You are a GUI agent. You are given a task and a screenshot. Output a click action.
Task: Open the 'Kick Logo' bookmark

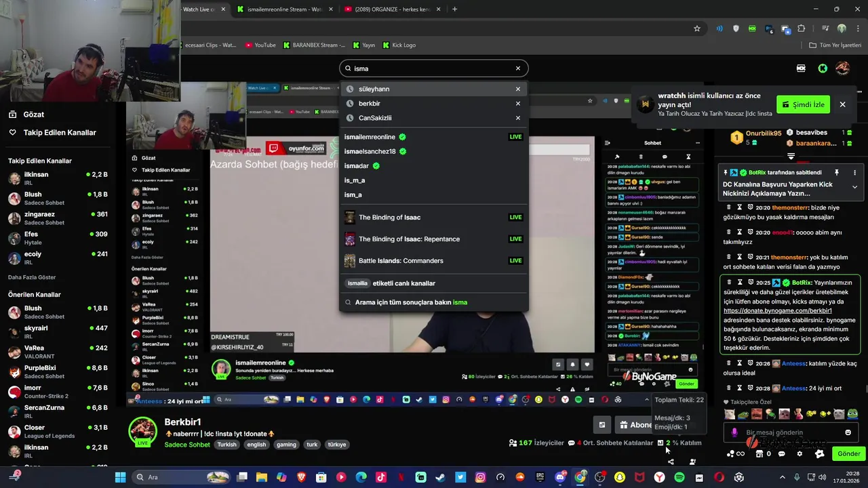399,45
